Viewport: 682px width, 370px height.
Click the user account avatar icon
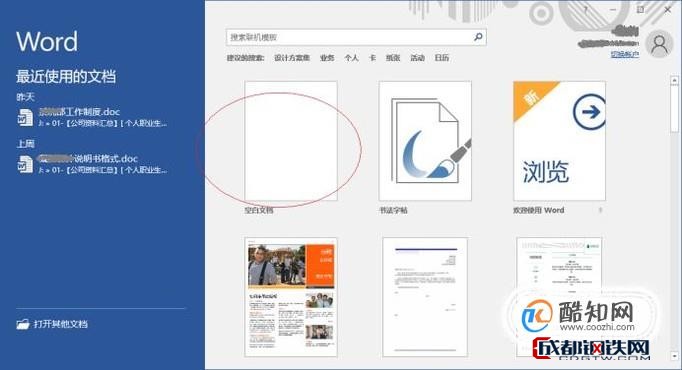click(659, 44)
